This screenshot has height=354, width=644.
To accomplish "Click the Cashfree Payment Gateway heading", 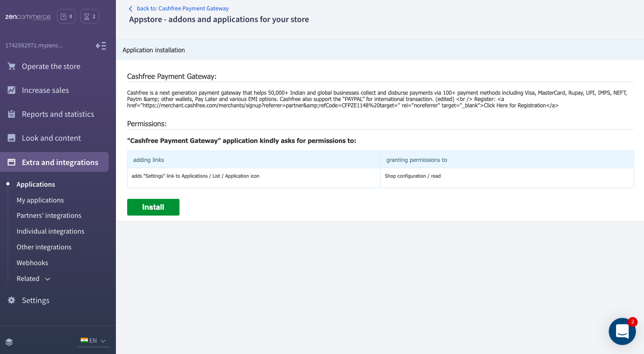I will (x=172, y=77).
